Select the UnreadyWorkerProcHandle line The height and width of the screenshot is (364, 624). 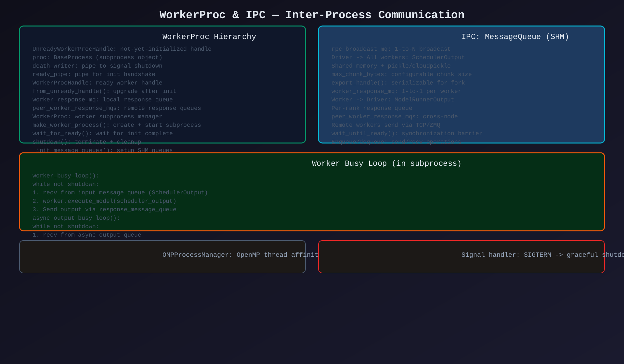(122, 49)
